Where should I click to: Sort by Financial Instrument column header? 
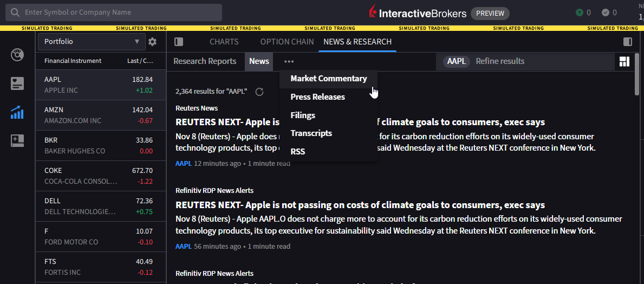point(73,61)
